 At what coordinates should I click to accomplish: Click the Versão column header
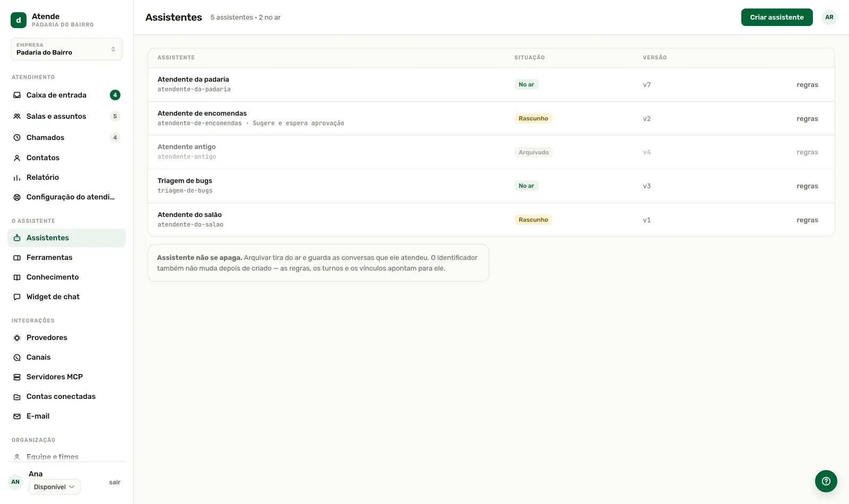tap(655, 57)
